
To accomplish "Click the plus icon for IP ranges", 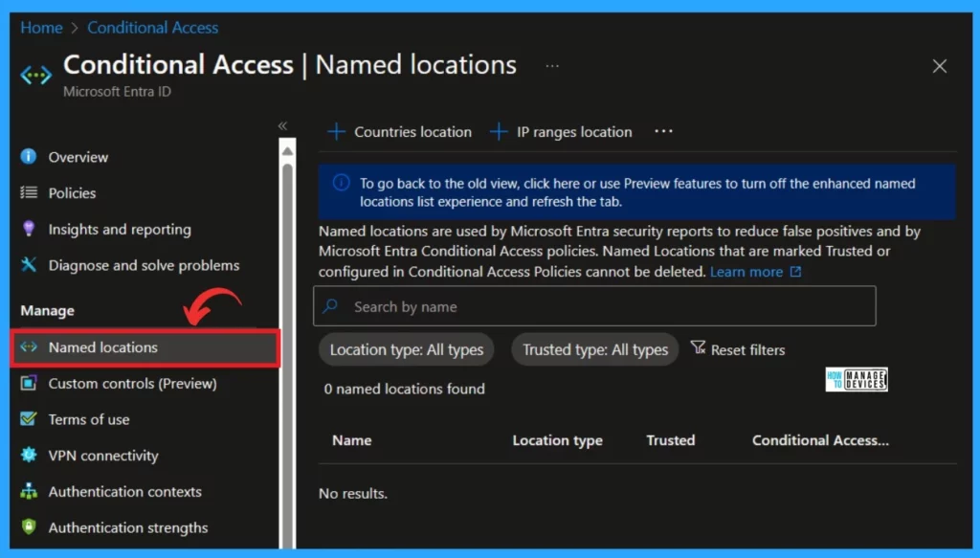I will click(499, 132).
